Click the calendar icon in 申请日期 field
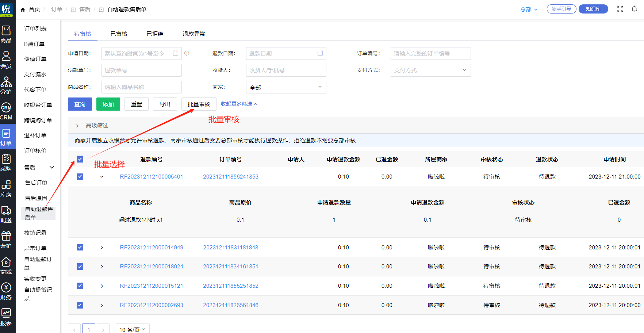644x333 pixels. tap(176, 53)
